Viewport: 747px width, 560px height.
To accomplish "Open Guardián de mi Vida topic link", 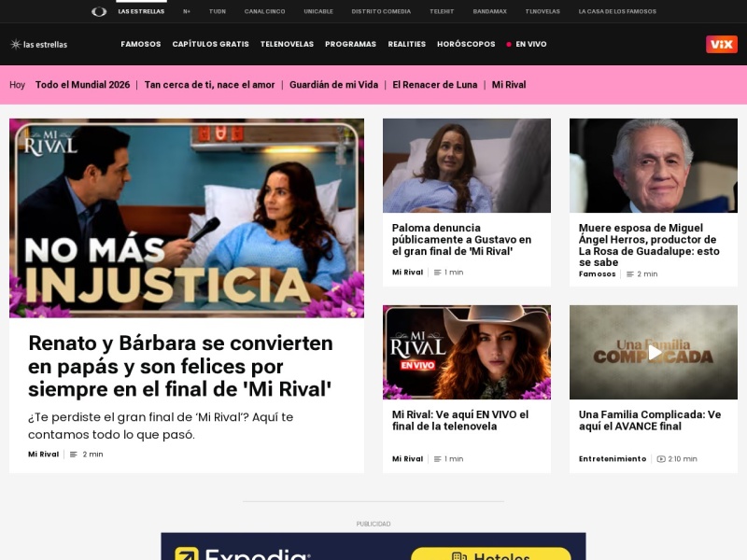I will [x=333, y=85].
